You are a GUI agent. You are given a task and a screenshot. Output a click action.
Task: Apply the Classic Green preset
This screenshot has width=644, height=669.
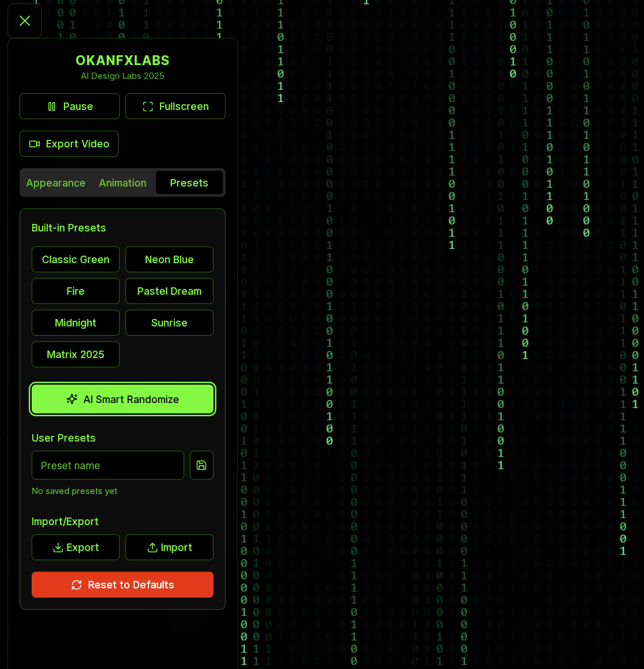(x=75, y=259)
